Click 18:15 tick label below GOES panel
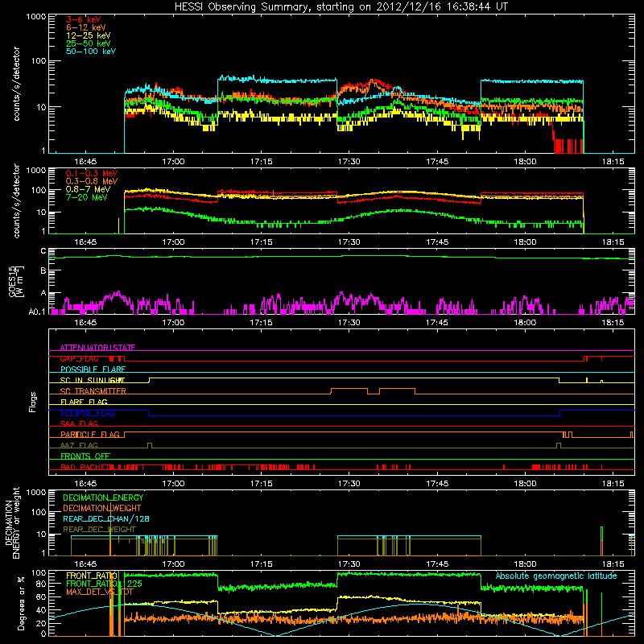This screenshot has width=644, height=644. [x=613, y=323]
